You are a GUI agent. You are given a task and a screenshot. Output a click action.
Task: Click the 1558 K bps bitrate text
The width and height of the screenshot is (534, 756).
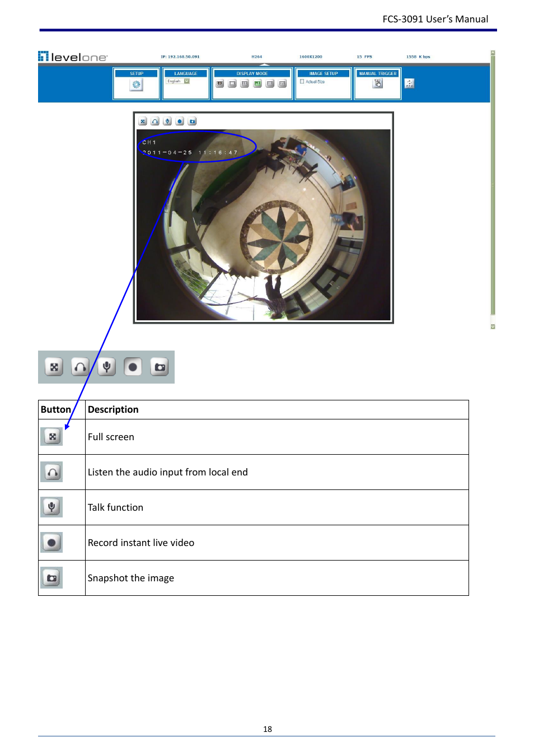click(x=418, y=57)
